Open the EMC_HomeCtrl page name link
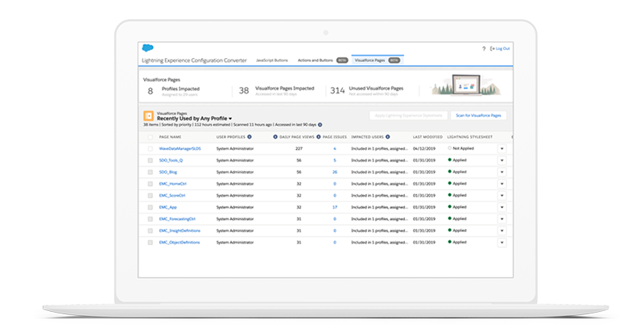 pos(173,184)
